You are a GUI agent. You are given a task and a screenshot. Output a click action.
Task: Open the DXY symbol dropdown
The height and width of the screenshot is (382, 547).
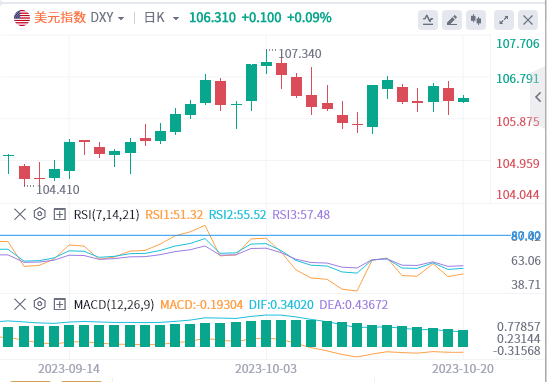[107, 17]
